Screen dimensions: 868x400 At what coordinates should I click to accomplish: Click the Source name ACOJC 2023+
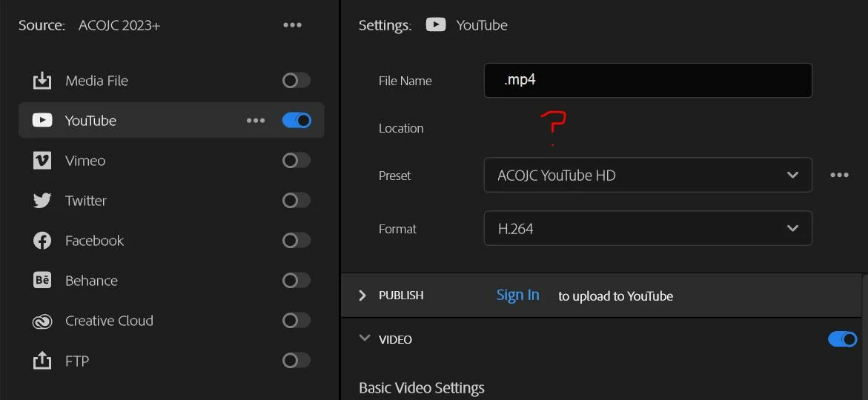coord(119,25)
